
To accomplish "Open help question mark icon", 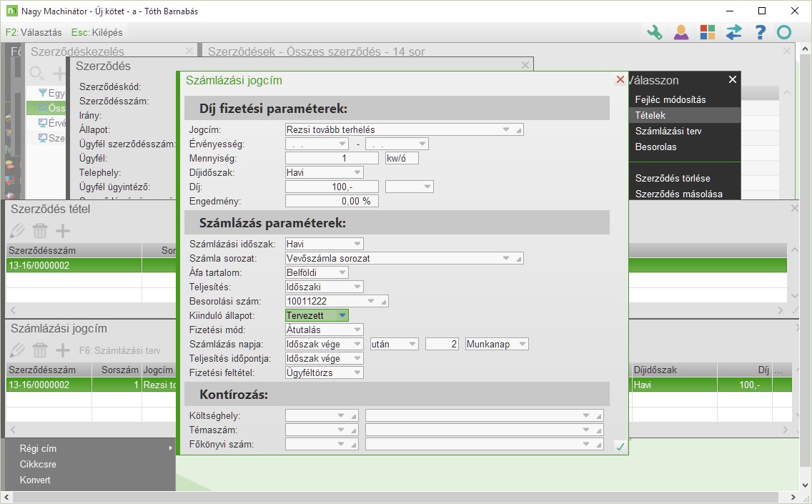I will [760, 32].
